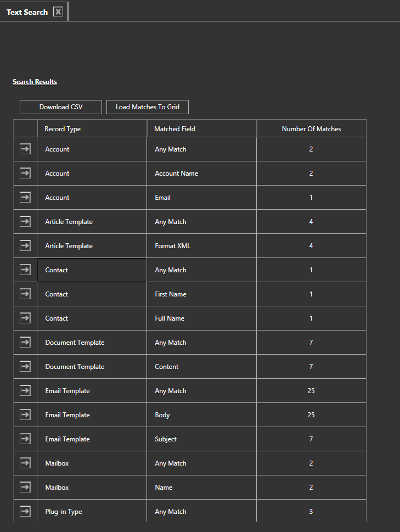Click arrow icon for Document Template Content row
Image resolution: width=400 pixels, height=532 pixels.
25,366
